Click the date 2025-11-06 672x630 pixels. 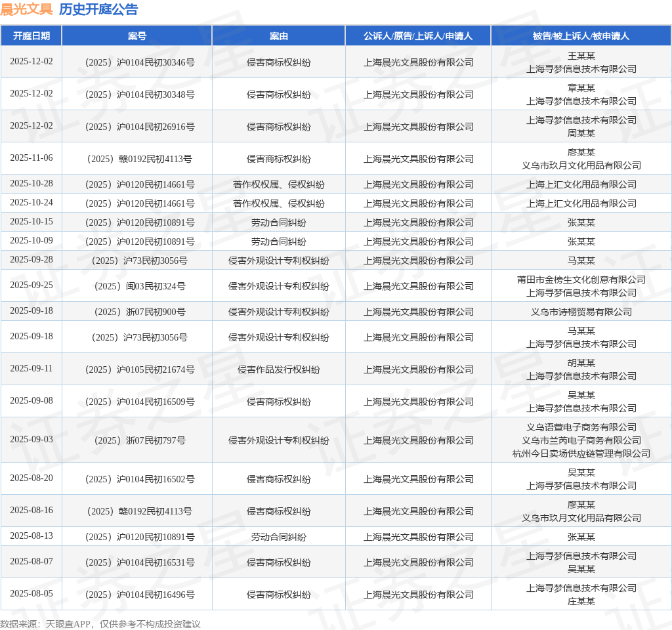(31, 157)
